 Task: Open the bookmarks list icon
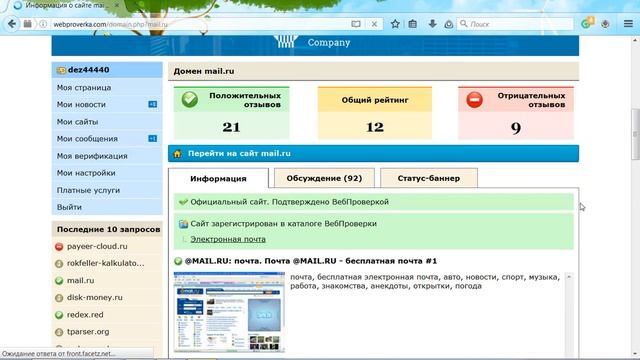[x=413, y=24]
